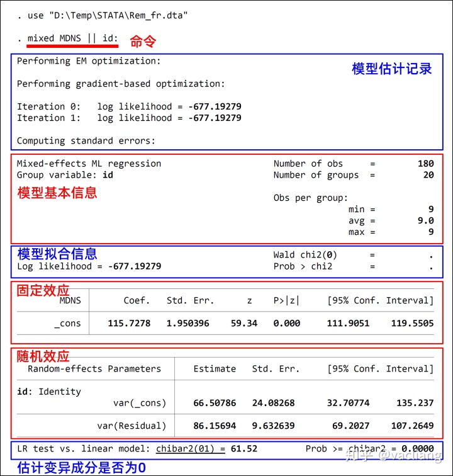Click the var(_cons) estimate 66.50786
453x476 pixels.
(x=215, y=403)
